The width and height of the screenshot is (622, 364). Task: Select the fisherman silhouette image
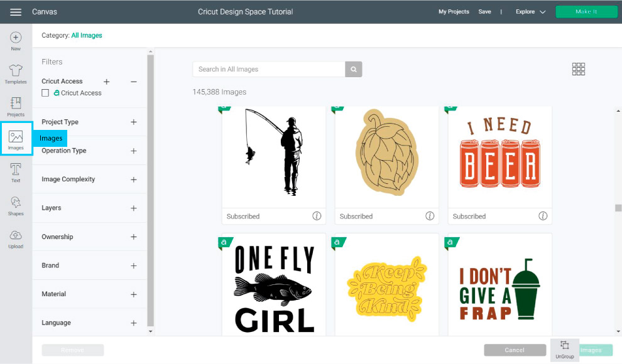tap(274, 158)
